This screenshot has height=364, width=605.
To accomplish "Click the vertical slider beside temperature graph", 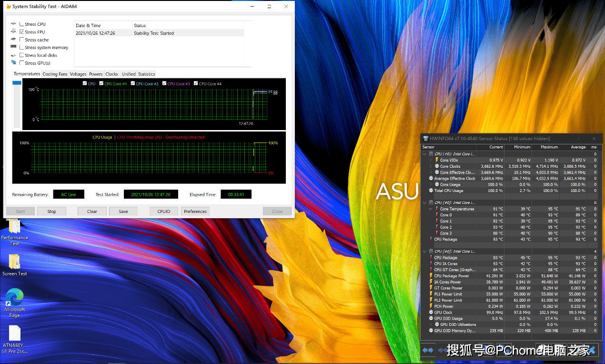I will click(17, 104).
